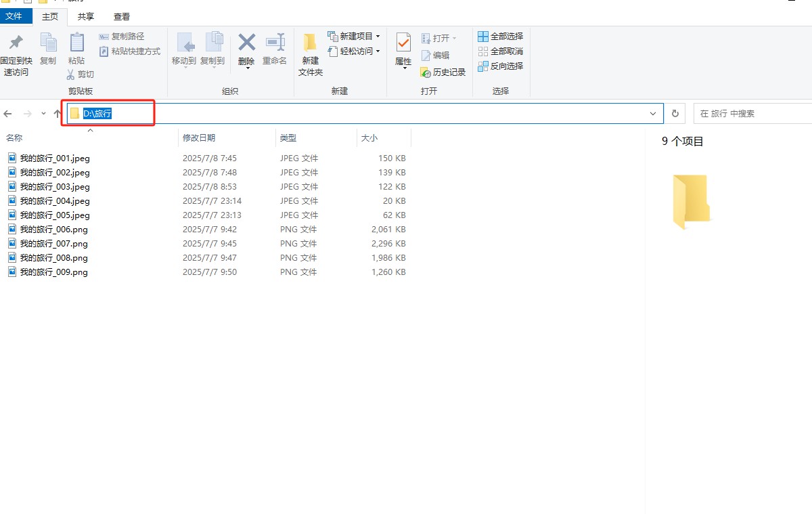Go forward with the right arrow
This screenshot has height=514, width=812.
(28, 114)
